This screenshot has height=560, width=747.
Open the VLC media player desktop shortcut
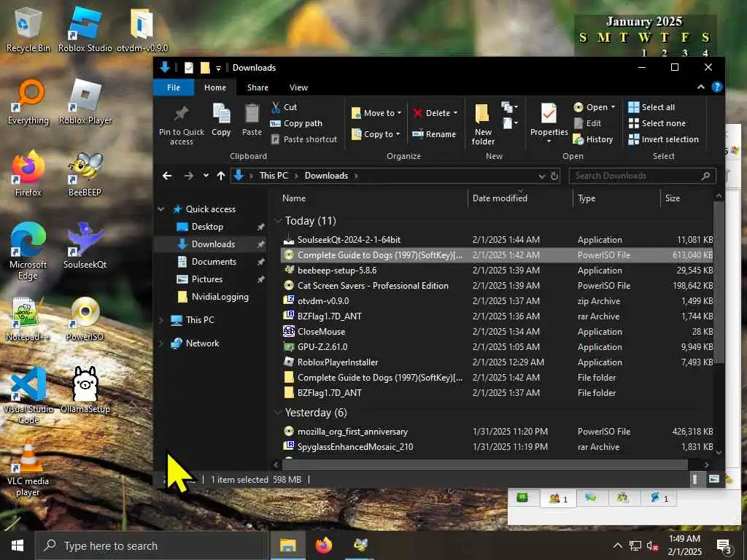point(28,469)
